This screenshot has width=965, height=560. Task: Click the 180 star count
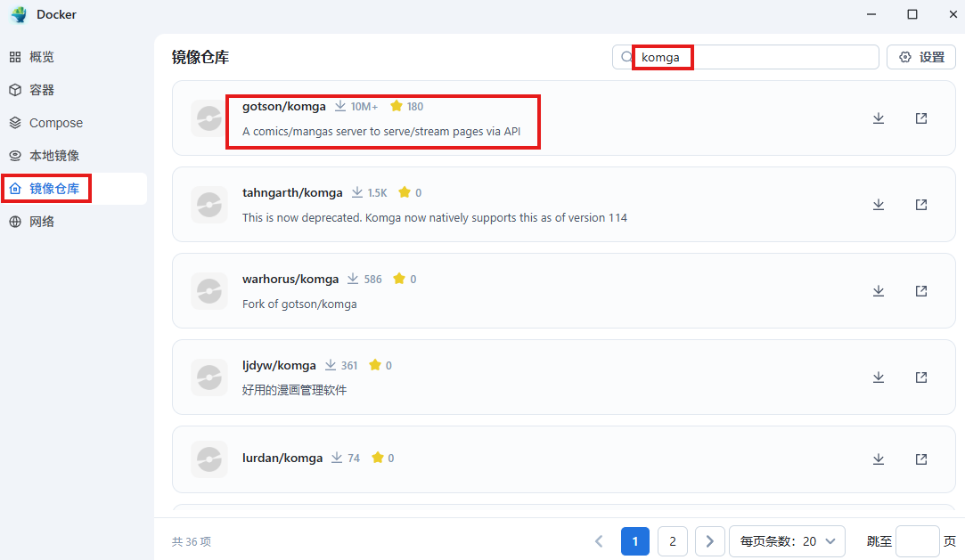[415, 106]
